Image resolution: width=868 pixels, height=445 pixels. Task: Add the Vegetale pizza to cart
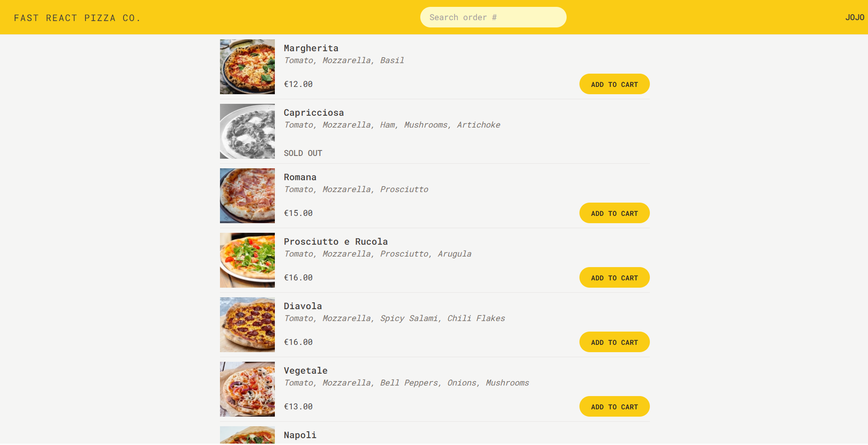click(614, 406)
